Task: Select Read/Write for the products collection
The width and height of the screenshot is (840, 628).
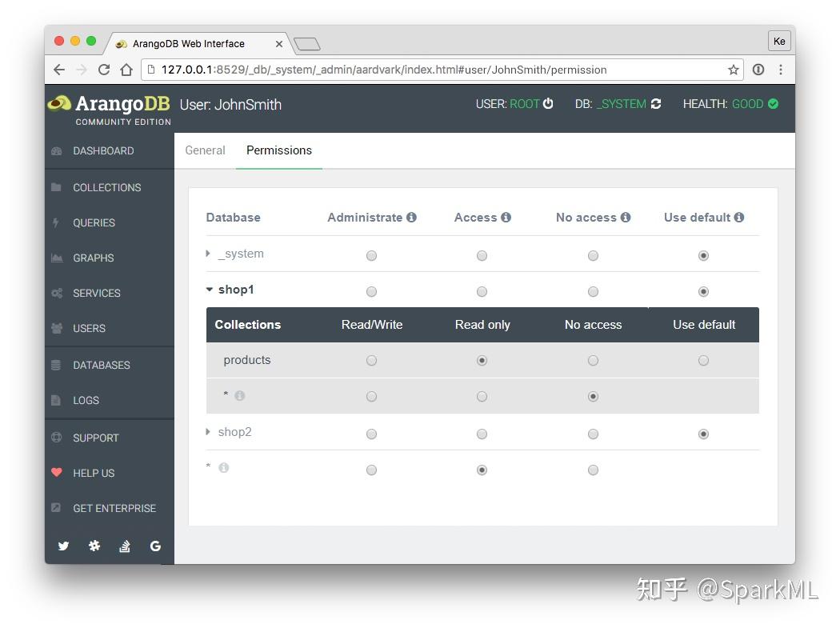Action: (x=371, y=360)
